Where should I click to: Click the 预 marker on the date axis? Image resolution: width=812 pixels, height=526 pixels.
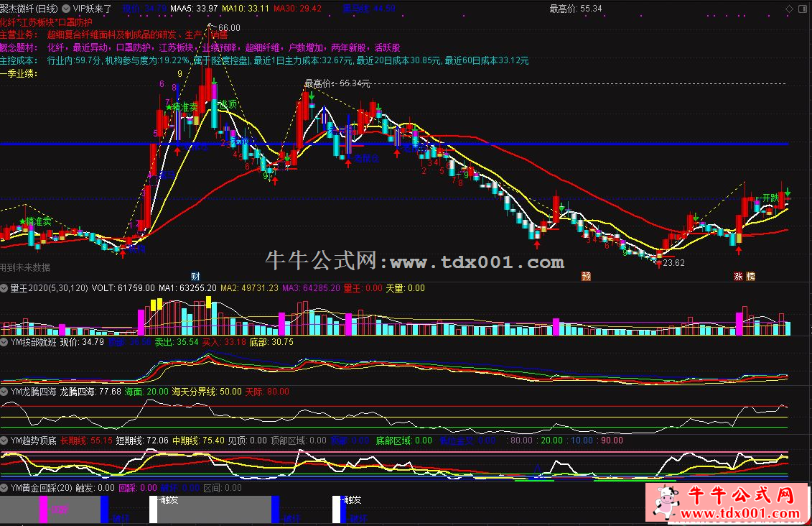[x=587, y=276]
